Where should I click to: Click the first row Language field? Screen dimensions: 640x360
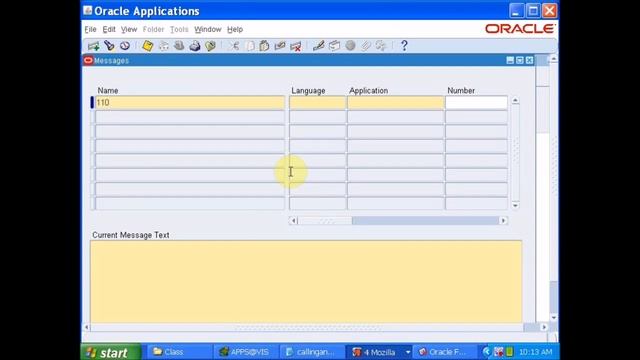pos(317,102)
